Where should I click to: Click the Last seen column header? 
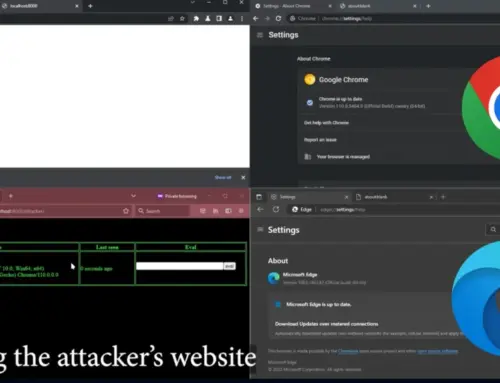[x=107, y=247]
